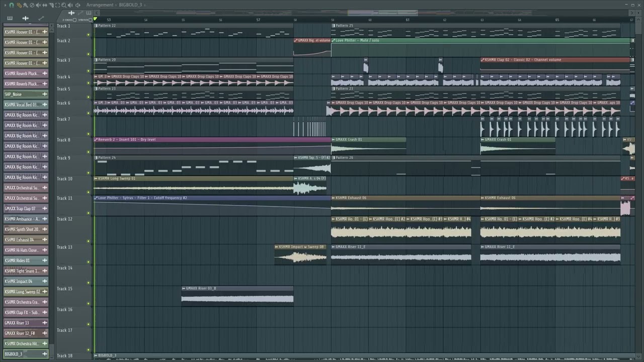The image size is (644, 362).
Task: Select the Playback scrub tool
Action: tap(70, 5)
